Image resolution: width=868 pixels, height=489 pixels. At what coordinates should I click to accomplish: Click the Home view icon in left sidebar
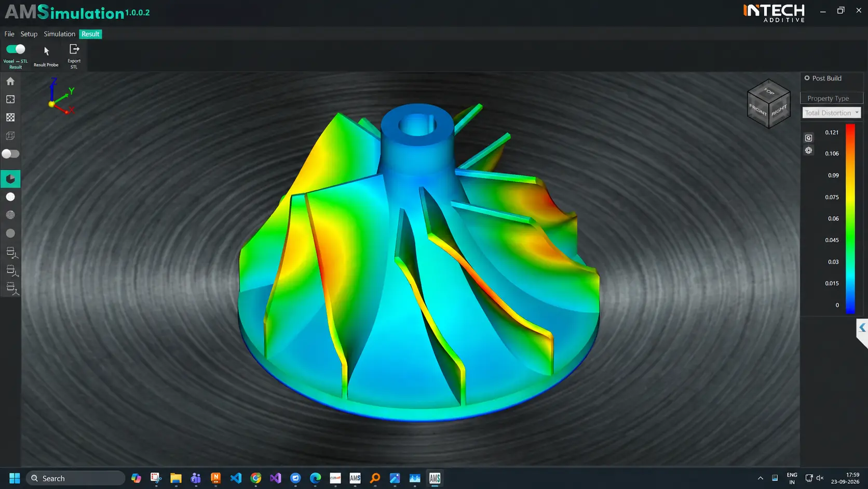pyautogui.click(x=10, y=81)
